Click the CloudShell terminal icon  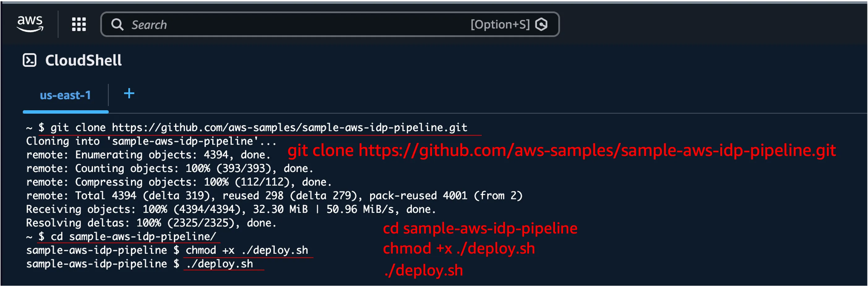click(30, 60)
